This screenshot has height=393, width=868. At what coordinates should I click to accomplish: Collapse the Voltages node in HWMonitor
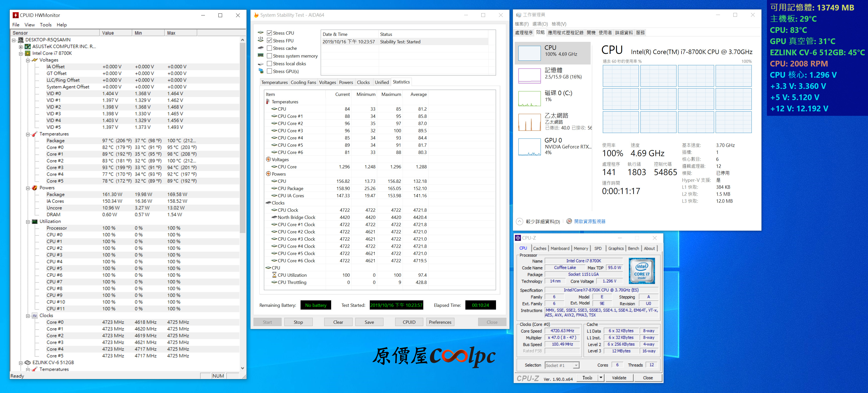28,60
